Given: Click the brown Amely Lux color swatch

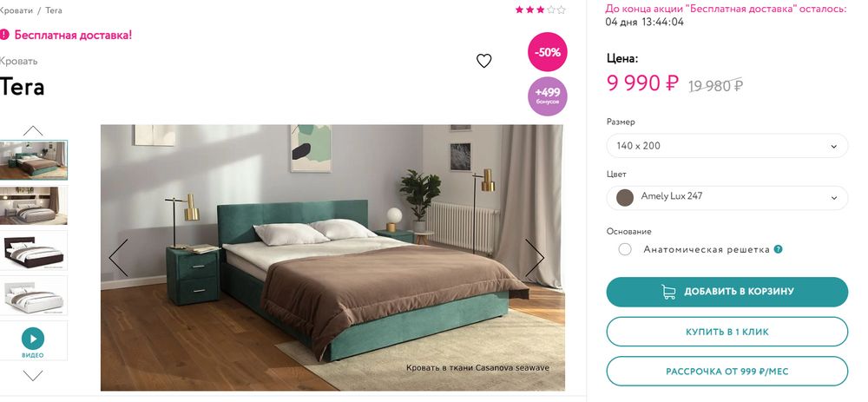Looking at the screenshot, I should tap(625, 198).
